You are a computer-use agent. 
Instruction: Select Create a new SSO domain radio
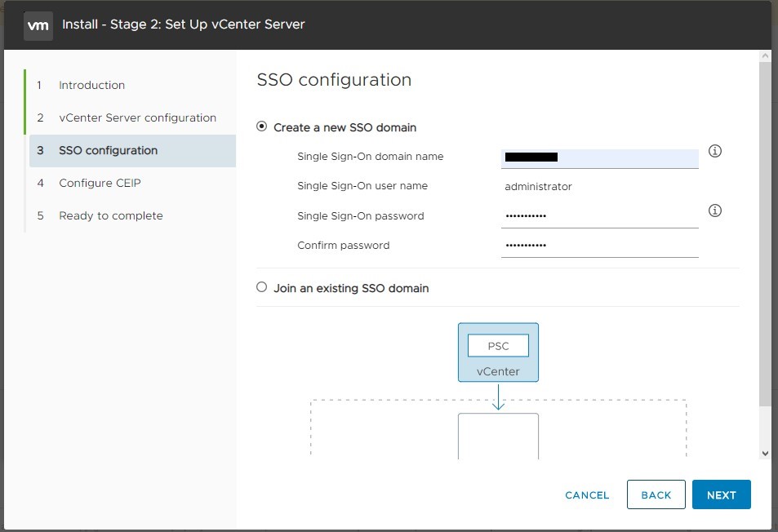261,126
